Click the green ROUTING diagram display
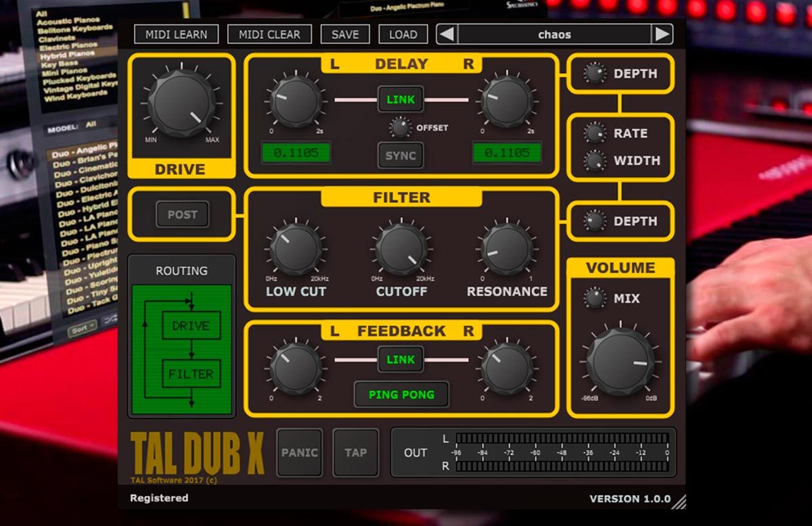This screenshot has width=812, height=526. tap(181, 349)
